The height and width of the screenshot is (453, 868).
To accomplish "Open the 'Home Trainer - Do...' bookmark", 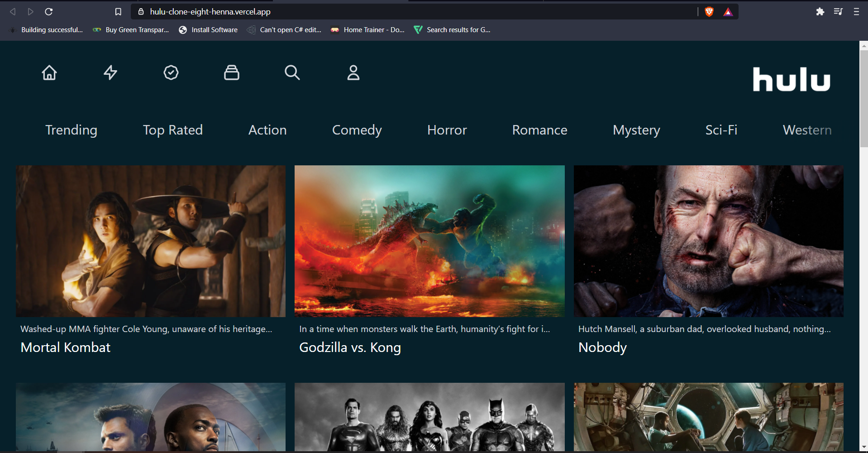I will (368, 30).
